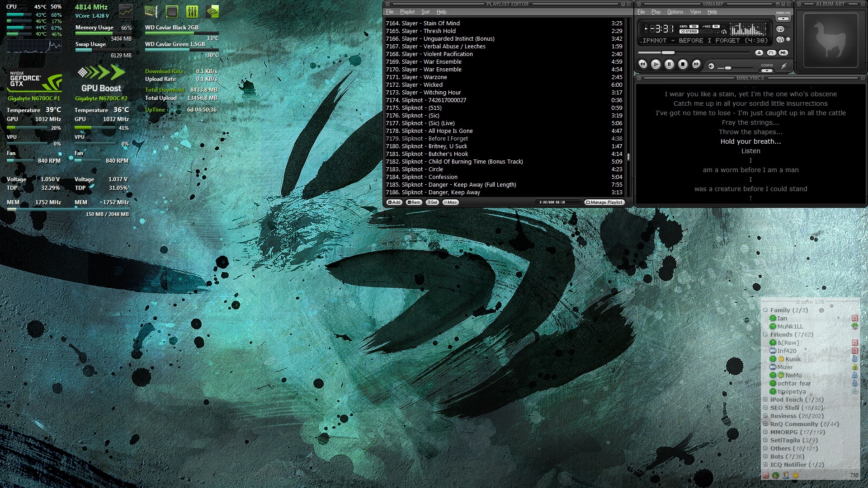Click the eject open-file button

(759, 53)
